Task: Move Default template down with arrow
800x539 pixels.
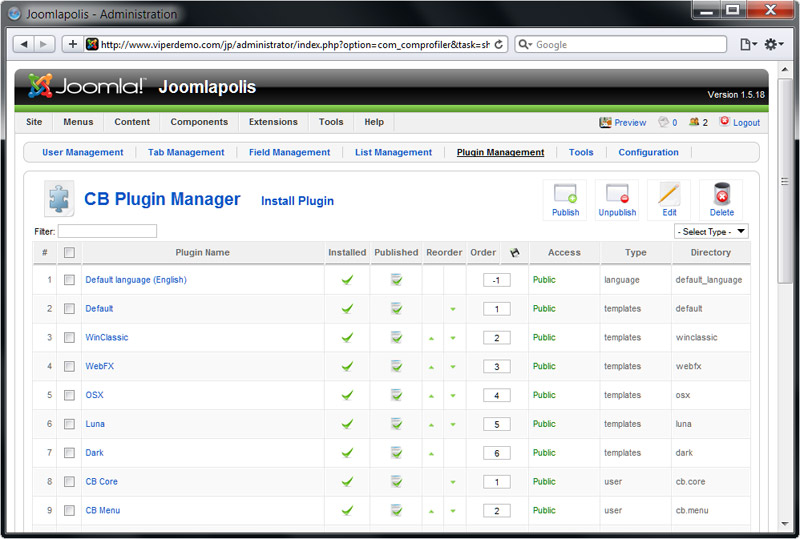Action: pos(453,309)
